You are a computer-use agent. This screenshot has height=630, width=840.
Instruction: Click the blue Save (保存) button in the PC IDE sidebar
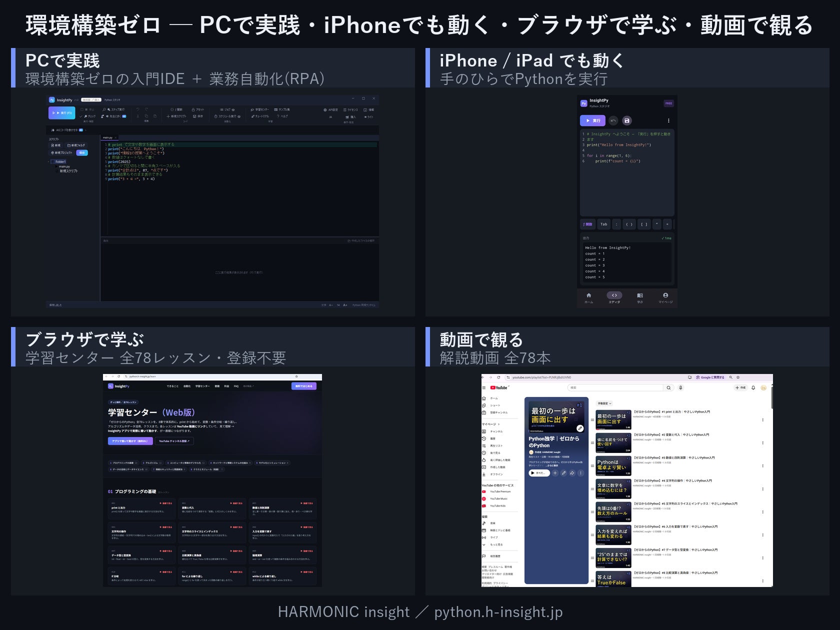point(82,152)
